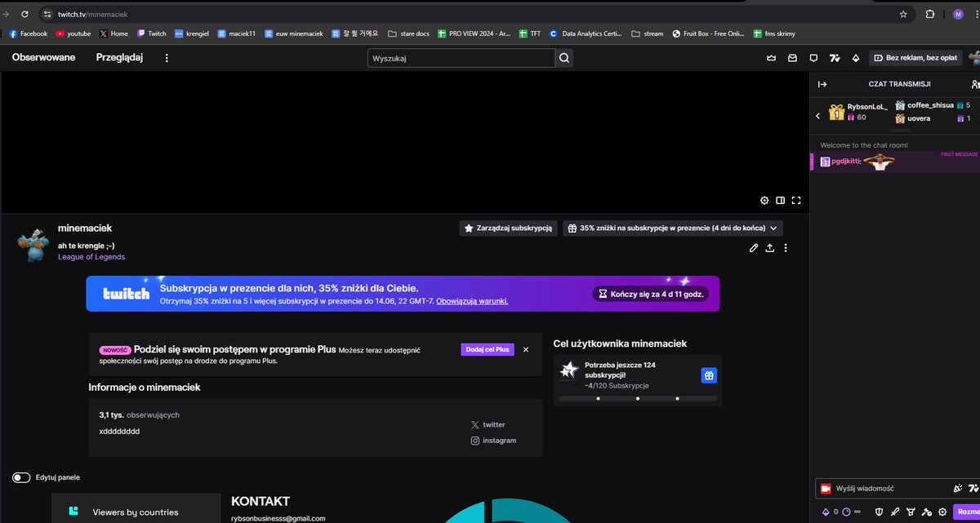The width and height of the screenshot is (980, 523).
Task: Click the subscription goal progress bar
Action: click(638, 399)
